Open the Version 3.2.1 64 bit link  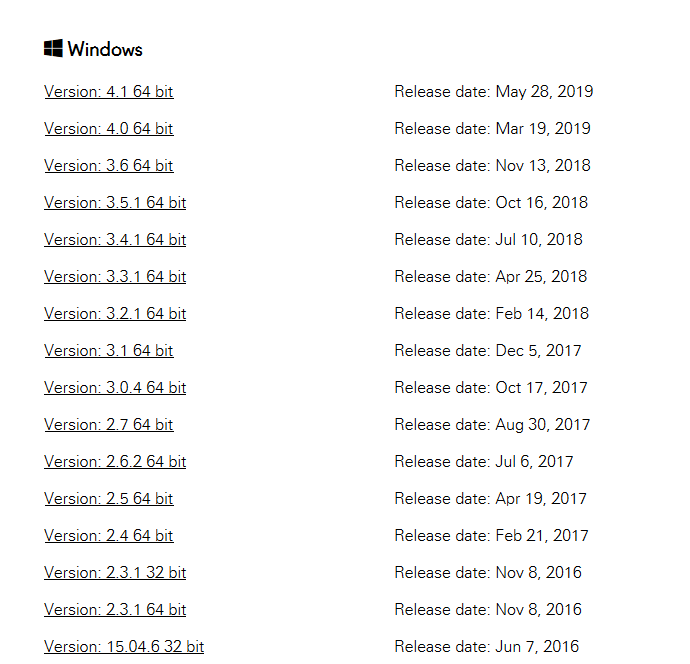(115, 314)
